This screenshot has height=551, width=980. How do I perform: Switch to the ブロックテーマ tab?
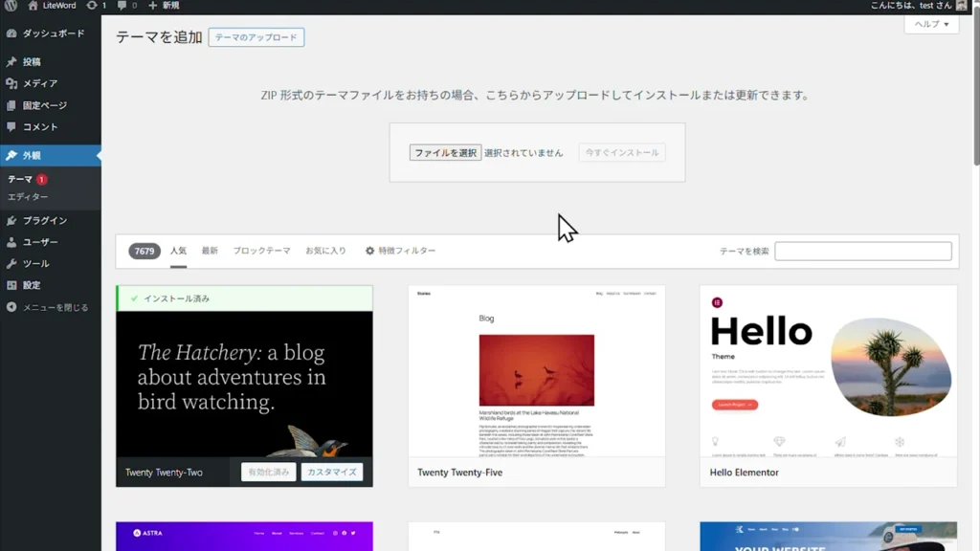point(261,251)
